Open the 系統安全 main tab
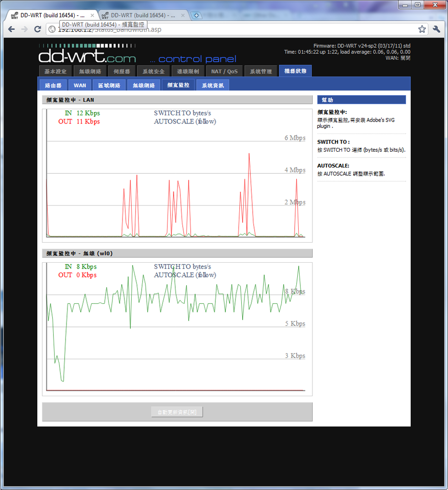The height and width of the screenshot is (490, 448). [154, 71]
